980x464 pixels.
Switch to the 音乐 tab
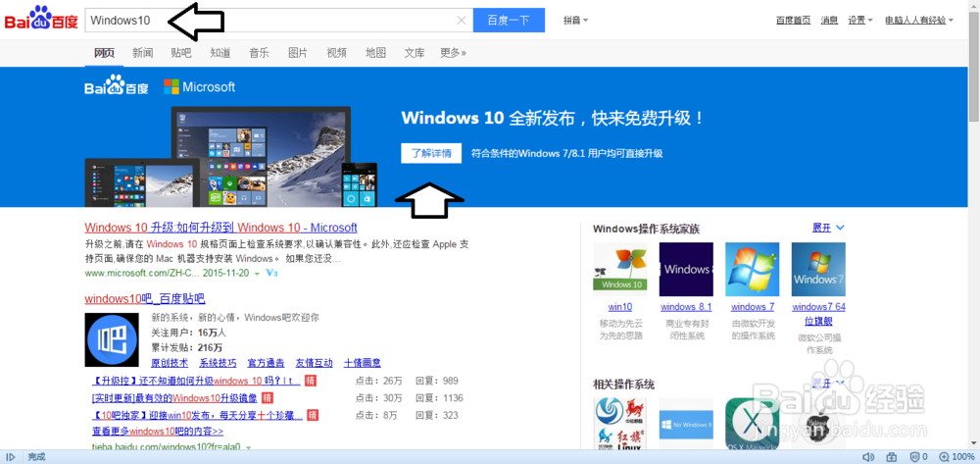[259, 53]
